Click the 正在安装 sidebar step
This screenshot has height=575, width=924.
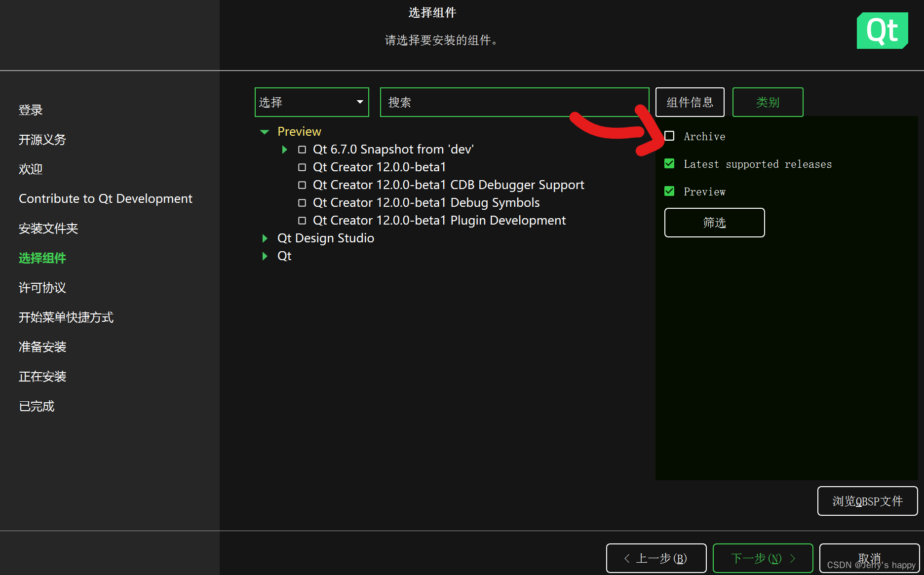(x=42, y=377)
